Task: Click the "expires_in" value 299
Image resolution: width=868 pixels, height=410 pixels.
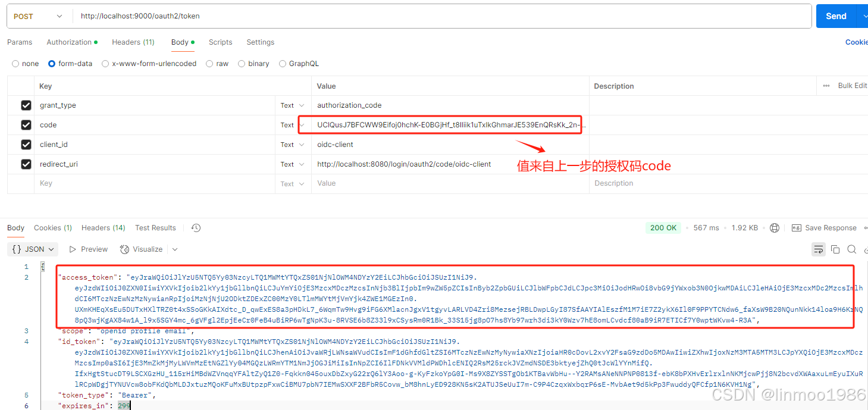Action: coord(124,406)
